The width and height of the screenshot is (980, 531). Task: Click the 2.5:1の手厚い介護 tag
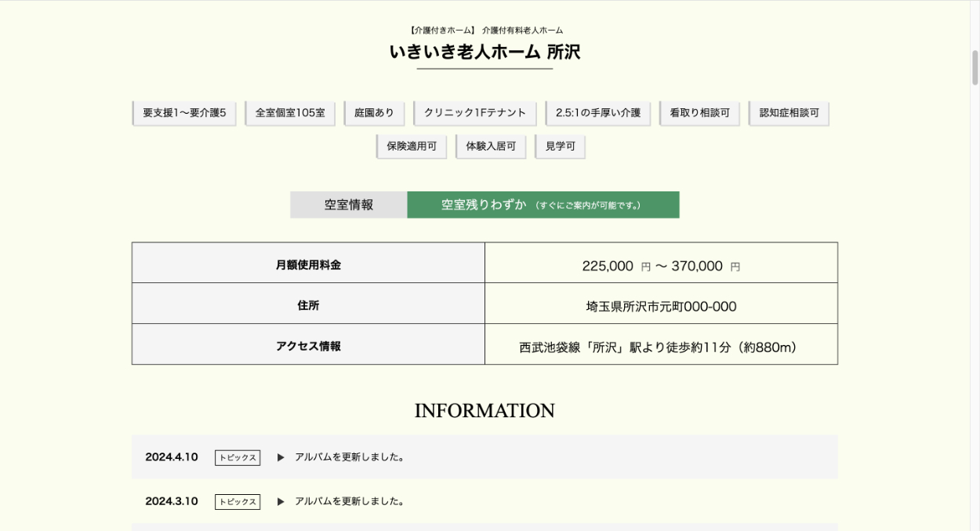coord(597,113)
